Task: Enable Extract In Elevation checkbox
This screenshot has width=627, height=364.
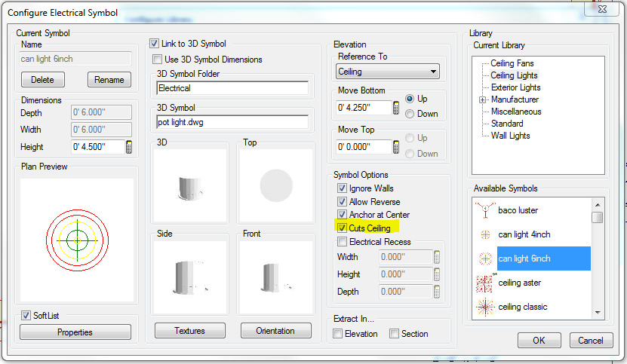Action: (x=338, y=334)
